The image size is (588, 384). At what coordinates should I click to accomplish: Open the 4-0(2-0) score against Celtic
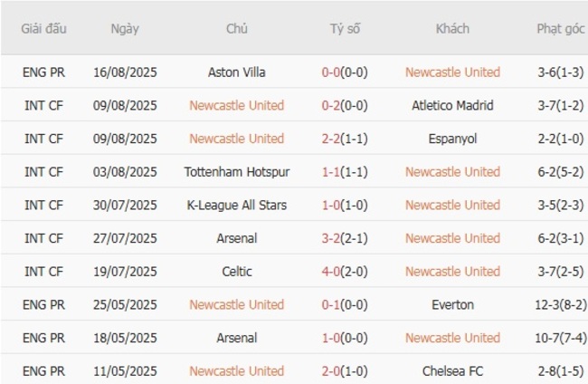point(345,272)
